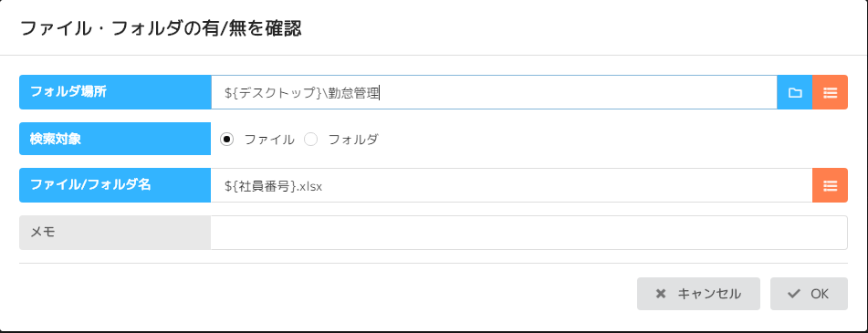Screen dimensions: 868x333
Task: Click the blue 検索対象 label
Action: pos(115,139)
